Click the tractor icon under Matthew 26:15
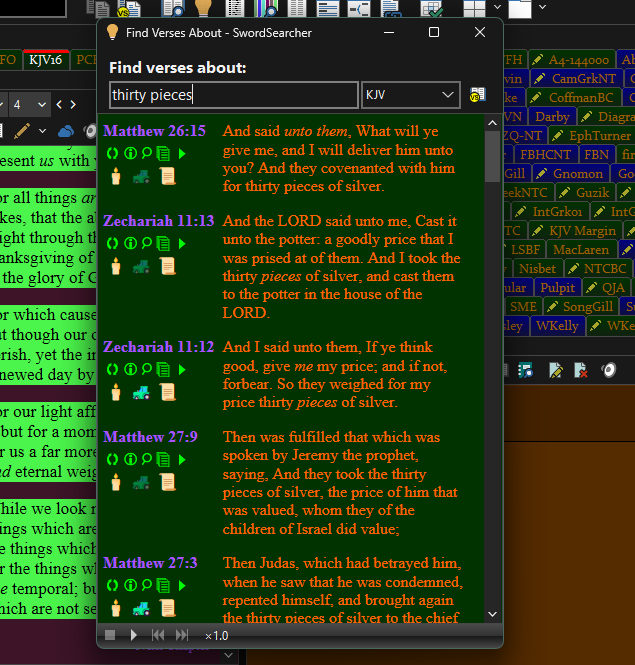The width and height of the screenshot is (635, 665). click(141, 177)
